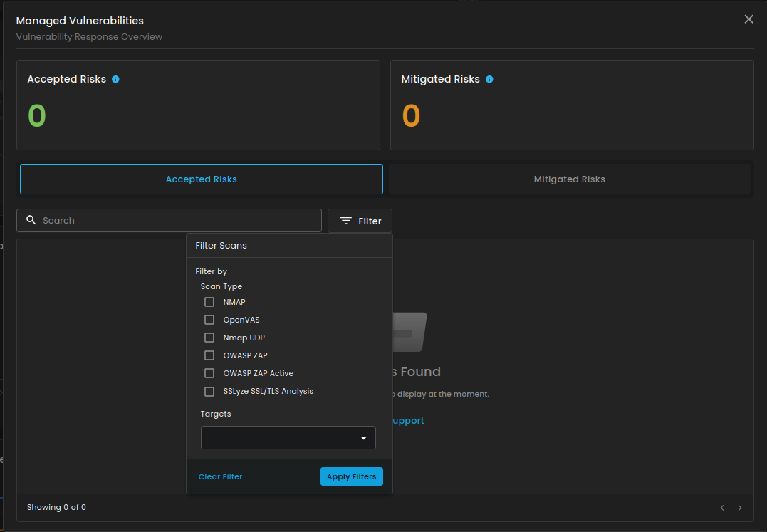Enable the NMAP scan type checkbox
The image size is (767, 532).
coord(209,302)
